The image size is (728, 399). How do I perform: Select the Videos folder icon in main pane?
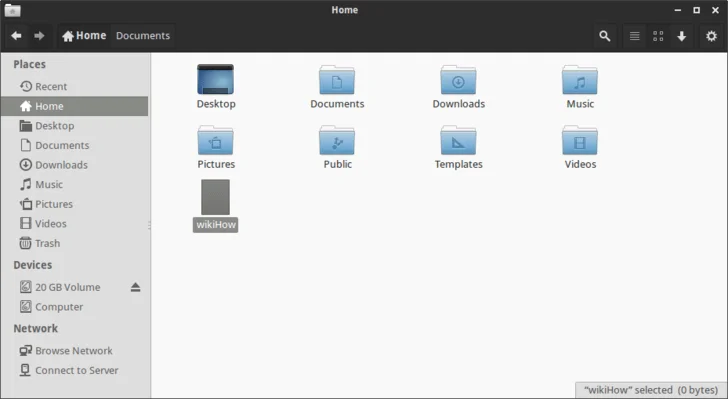click(580, 140)
